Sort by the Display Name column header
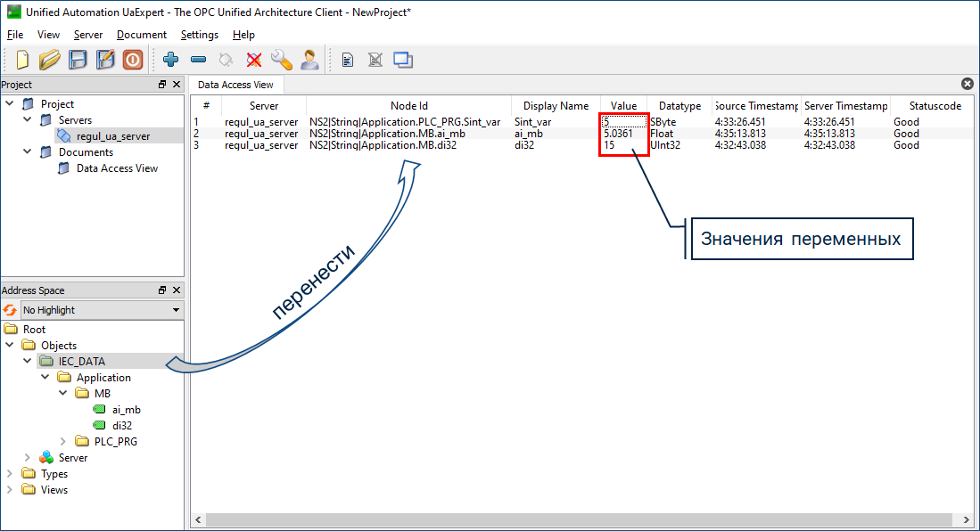This screenshot has height=531, width=980. 556,105
